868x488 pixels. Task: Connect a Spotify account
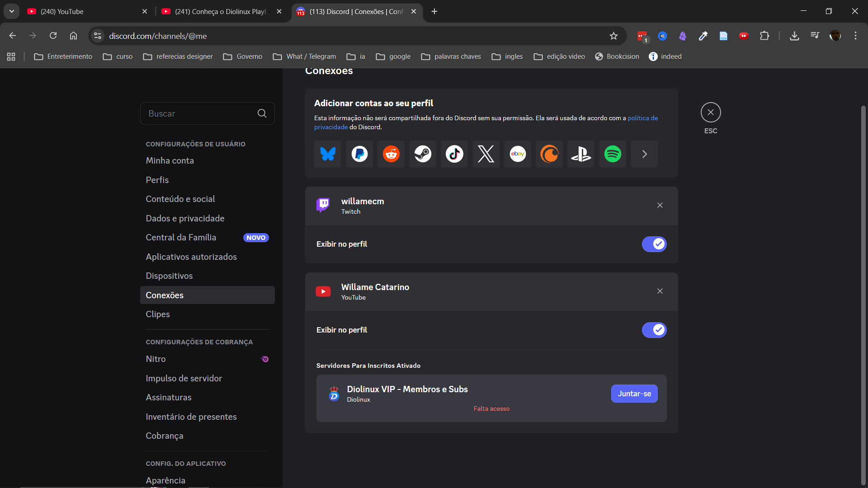pos(613,154)
